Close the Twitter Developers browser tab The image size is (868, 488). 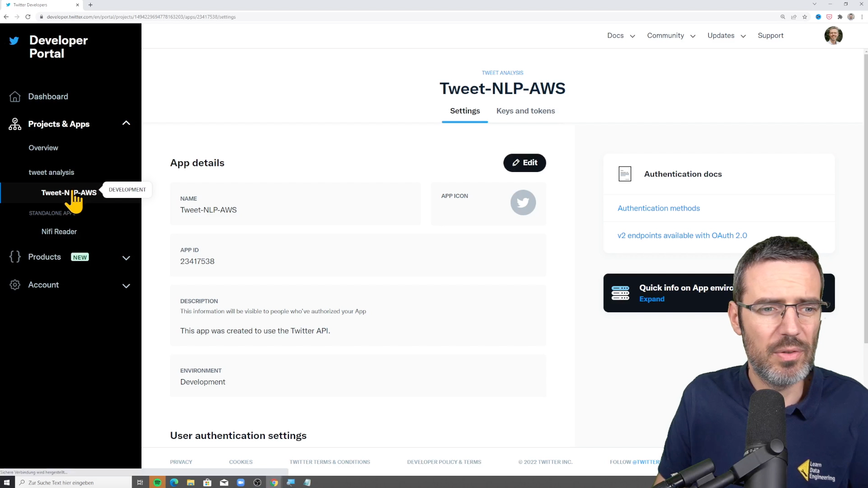[78, 5]
